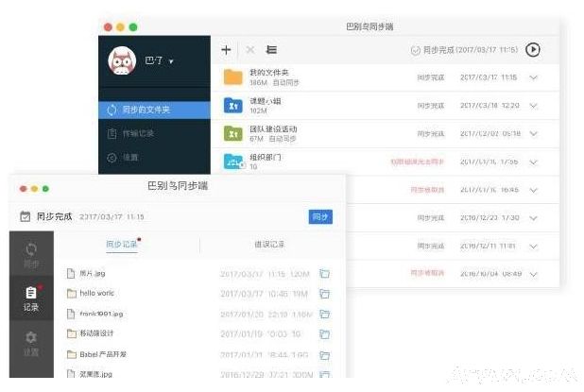
Task: Click the blue 同步 button
Action: [320, 216]
